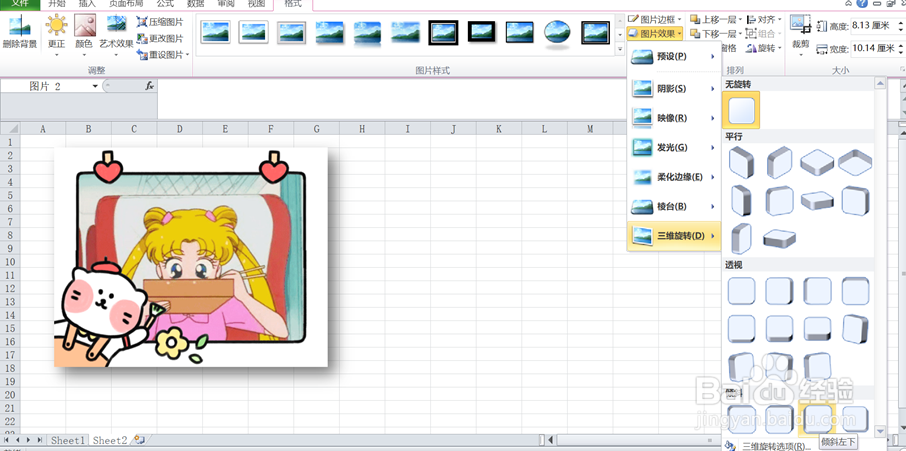Apply the first white frame picture style
This screenshot has height=451, width=906.
(x=216, y=32)
